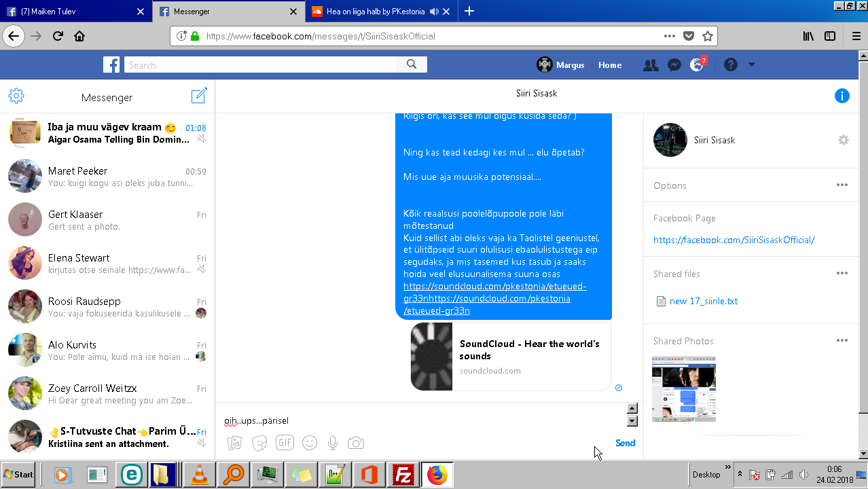The height and width of the screenshot is (489, 868).
Task: Open the Firefox hamburger menu
Action: (x=856, y=36)
